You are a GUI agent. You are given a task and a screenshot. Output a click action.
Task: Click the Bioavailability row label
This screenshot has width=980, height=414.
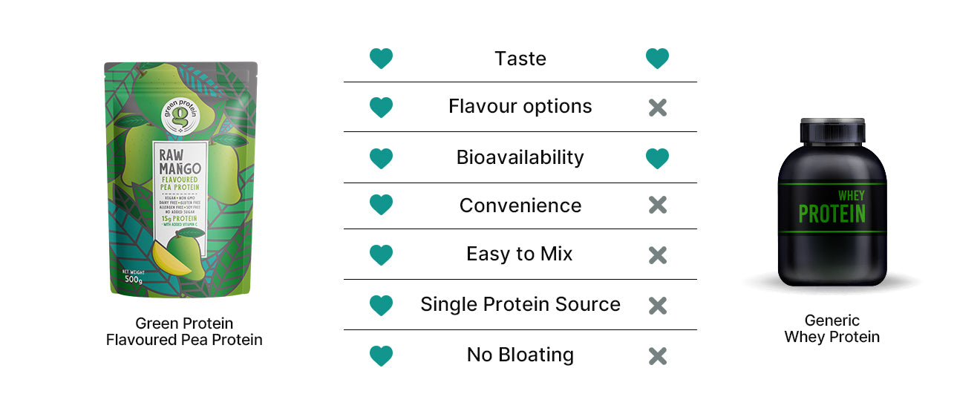520,157
